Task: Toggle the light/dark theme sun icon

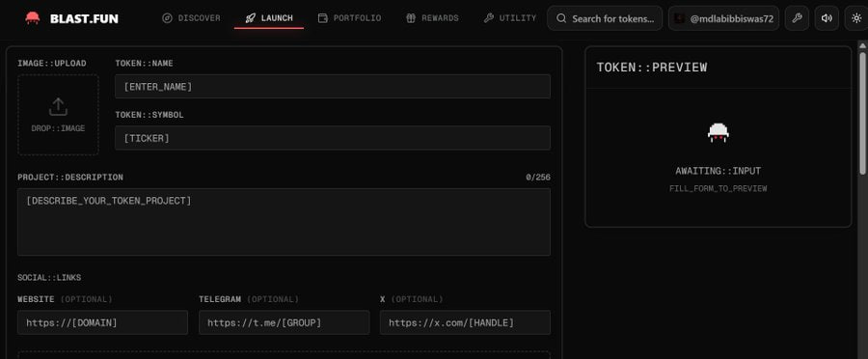Action: 856,18
